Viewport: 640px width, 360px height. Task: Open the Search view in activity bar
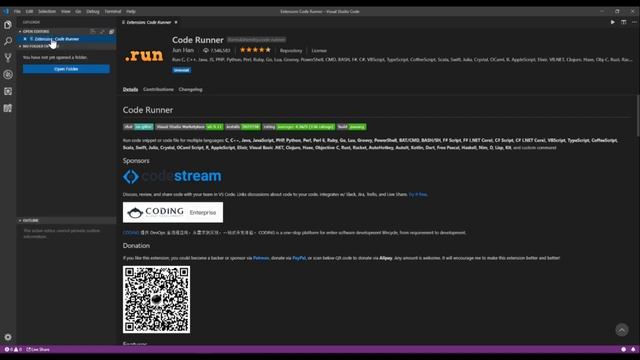pos(8,41)
